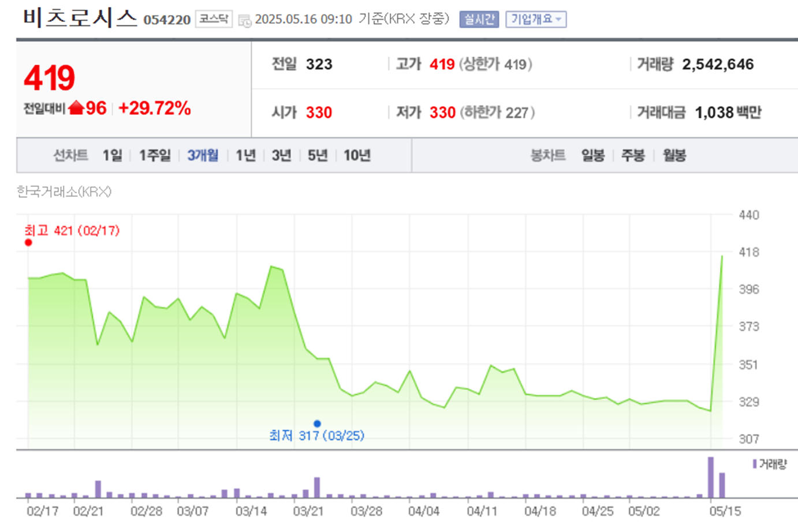Viewport: 798px width, 532px height.
Task: Click the 최고 421 (02/17) label
Action: (72, 231)
